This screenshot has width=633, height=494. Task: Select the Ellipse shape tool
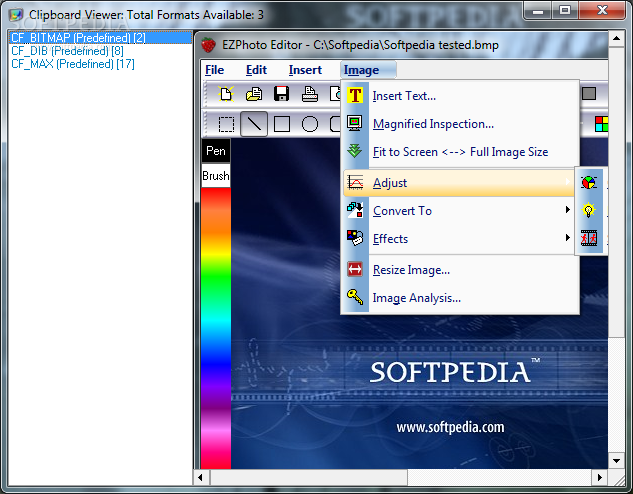[310, 124]
